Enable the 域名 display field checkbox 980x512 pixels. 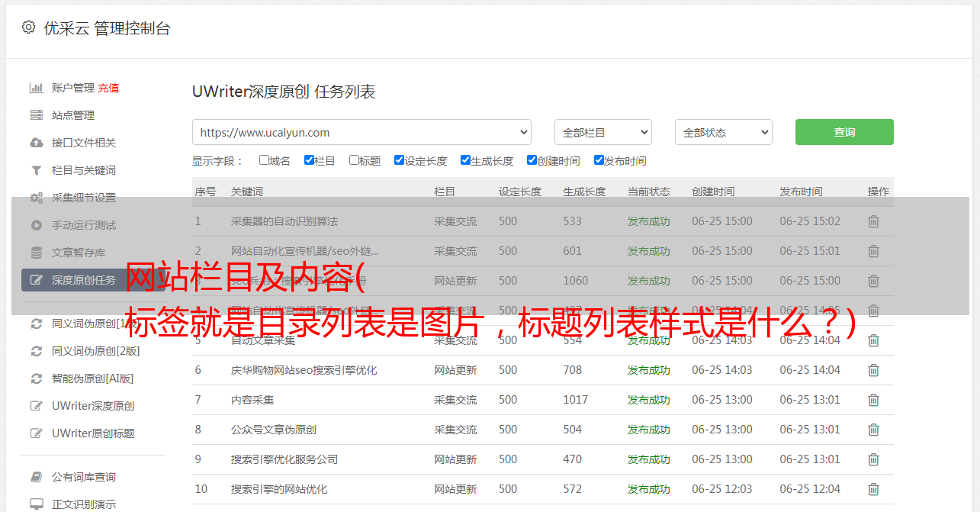[264, 160]
